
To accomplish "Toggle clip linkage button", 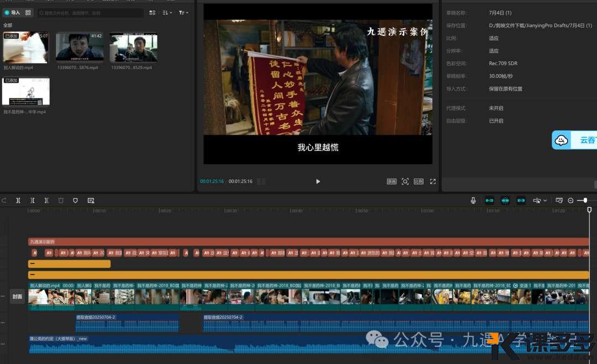I will point(521,201).
